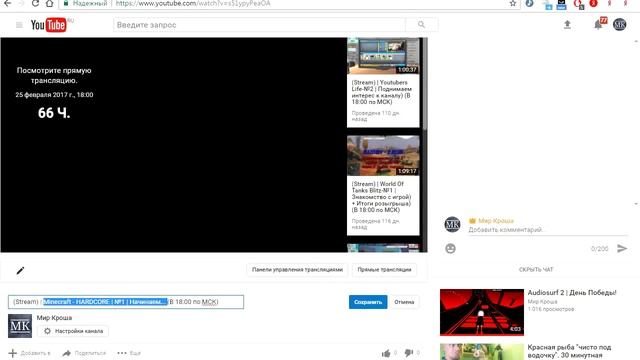Screen dimensions: 640x360
Task: Click the browser back arrow
Action: (x=7, y=4)
